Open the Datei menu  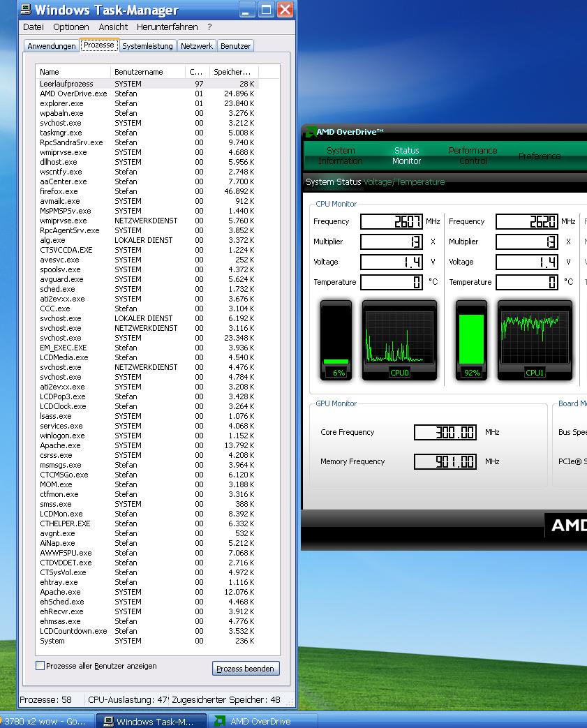point(34,27)
